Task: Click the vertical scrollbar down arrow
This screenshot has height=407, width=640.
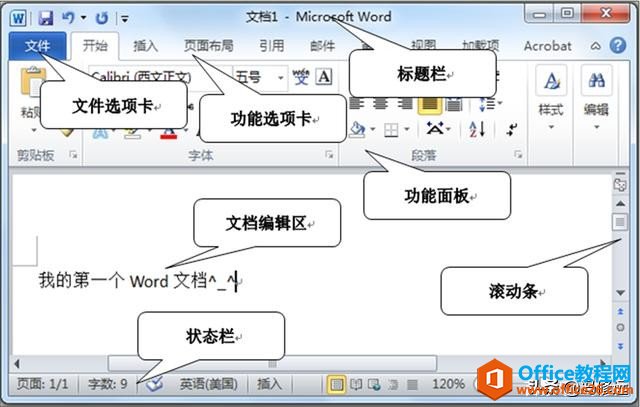Action: [620, 293]
